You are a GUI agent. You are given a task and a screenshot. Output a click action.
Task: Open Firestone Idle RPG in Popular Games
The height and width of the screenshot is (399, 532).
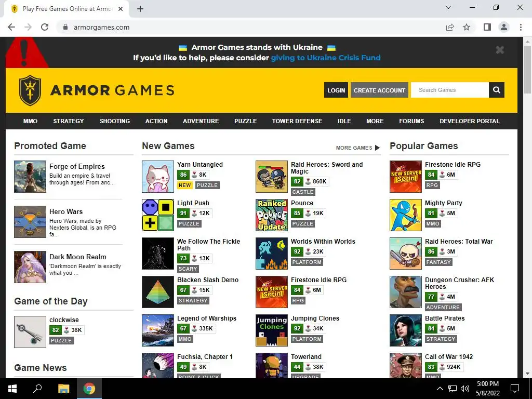click(453, 165)
